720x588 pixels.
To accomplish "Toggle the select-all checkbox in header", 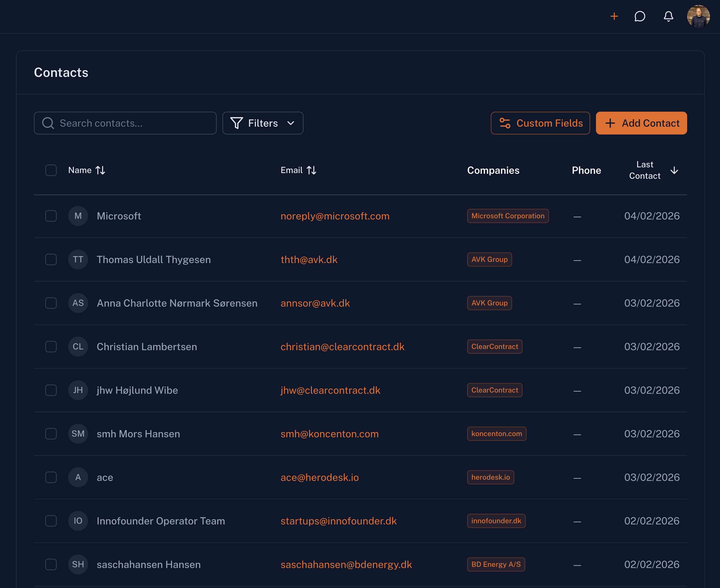I will [51, 170].
